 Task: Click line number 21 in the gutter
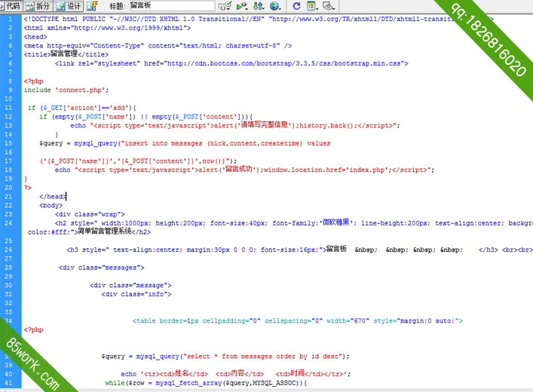(x=8, y=197)
